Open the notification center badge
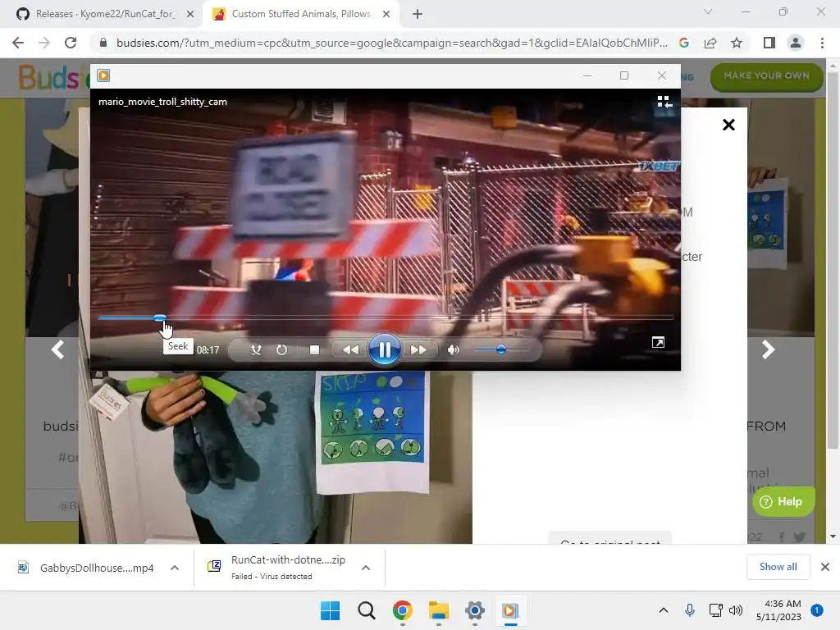The width and height of the screenshot is (840, 630). [817, 610]
